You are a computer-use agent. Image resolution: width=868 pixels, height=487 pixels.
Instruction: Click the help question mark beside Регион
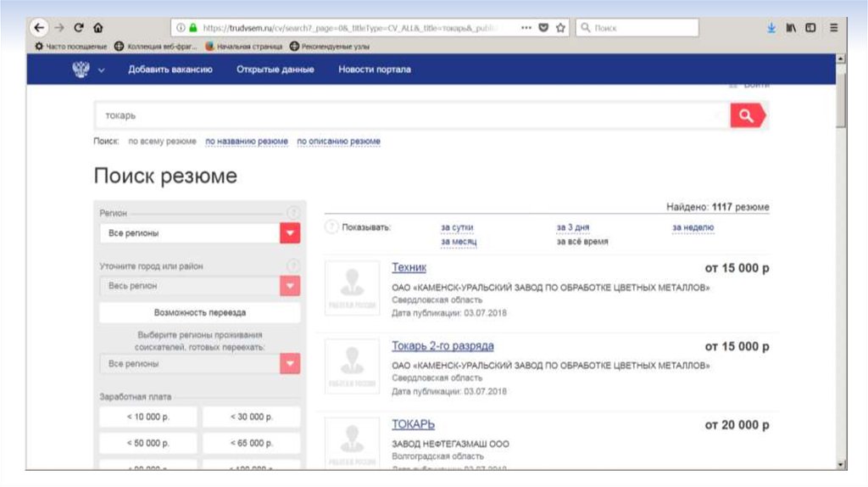click(x=293, y=213)
